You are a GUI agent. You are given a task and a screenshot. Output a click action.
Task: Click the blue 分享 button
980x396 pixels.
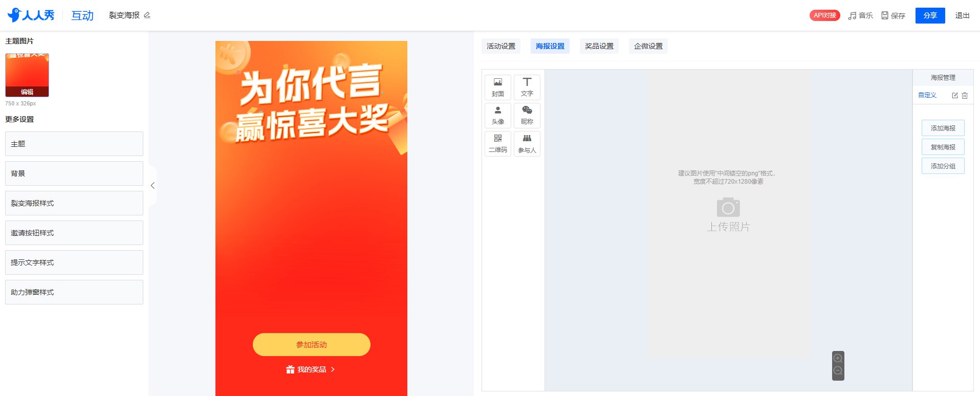(x=930, y=15)
